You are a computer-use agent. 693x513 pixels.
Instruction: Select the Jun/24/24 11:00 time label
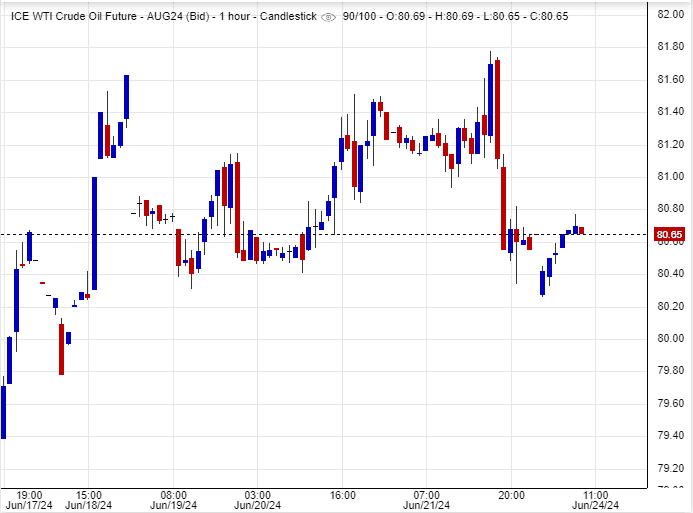596,499
